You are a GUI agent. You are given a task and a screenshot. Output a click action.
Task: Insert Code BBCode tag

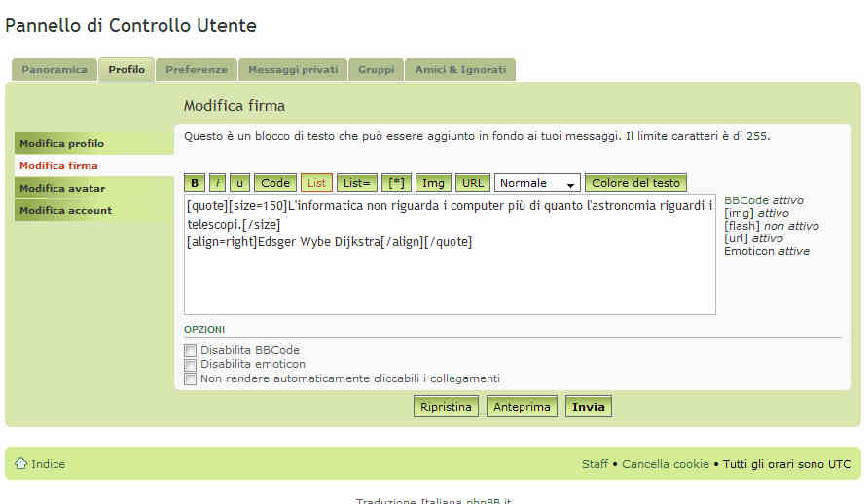pos(275,183)
